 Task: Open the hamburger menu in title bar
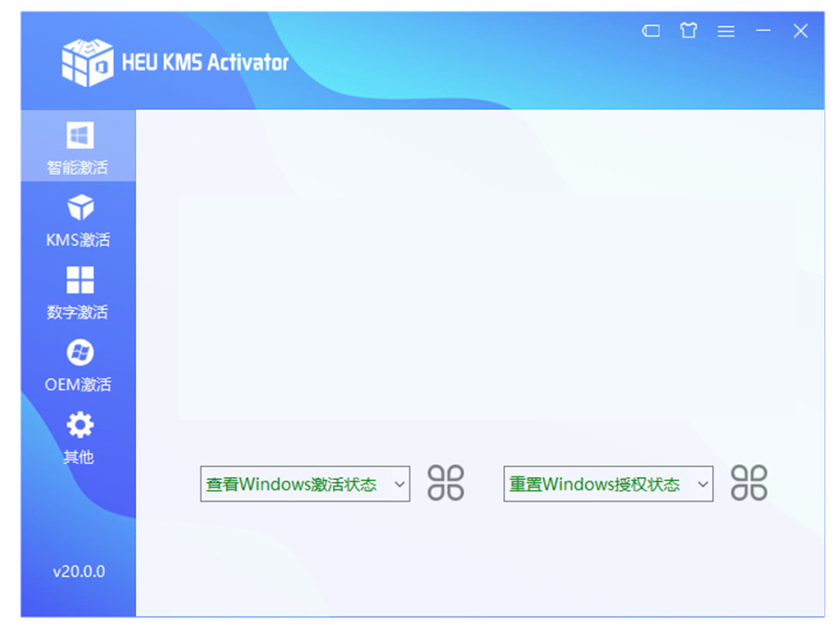(x=726, y=31)
